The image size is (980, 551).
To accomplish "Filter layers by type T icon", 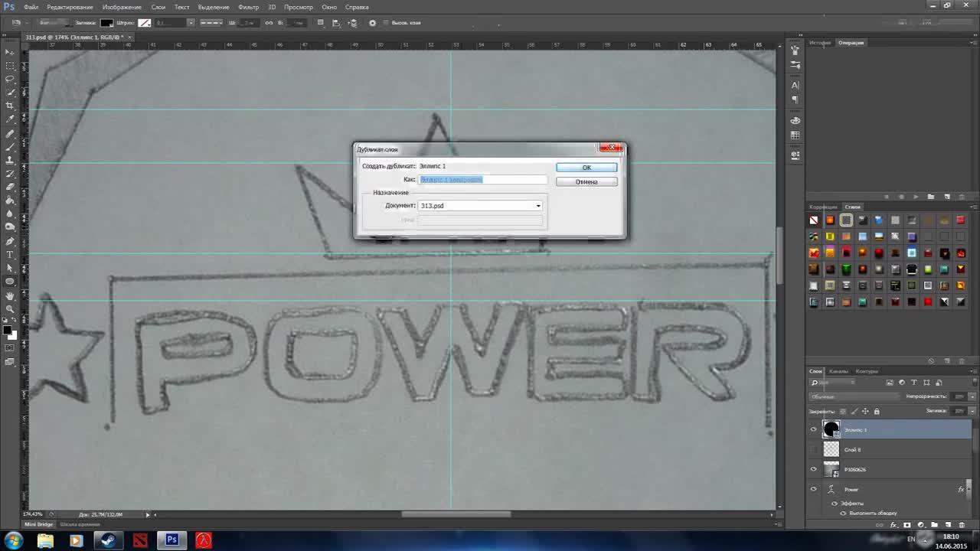I will (913, 383).
